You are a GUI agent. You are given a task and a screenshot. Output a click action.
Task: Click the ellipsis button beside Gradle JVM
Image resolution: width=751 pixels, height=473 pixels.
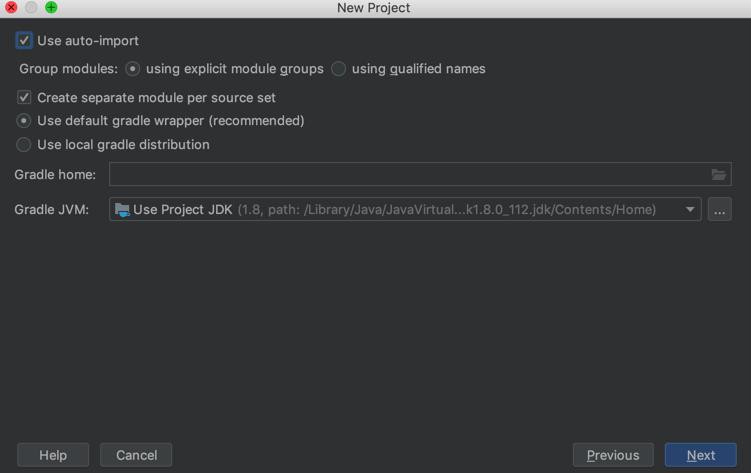pyautogui.click(x=719, y=210)
